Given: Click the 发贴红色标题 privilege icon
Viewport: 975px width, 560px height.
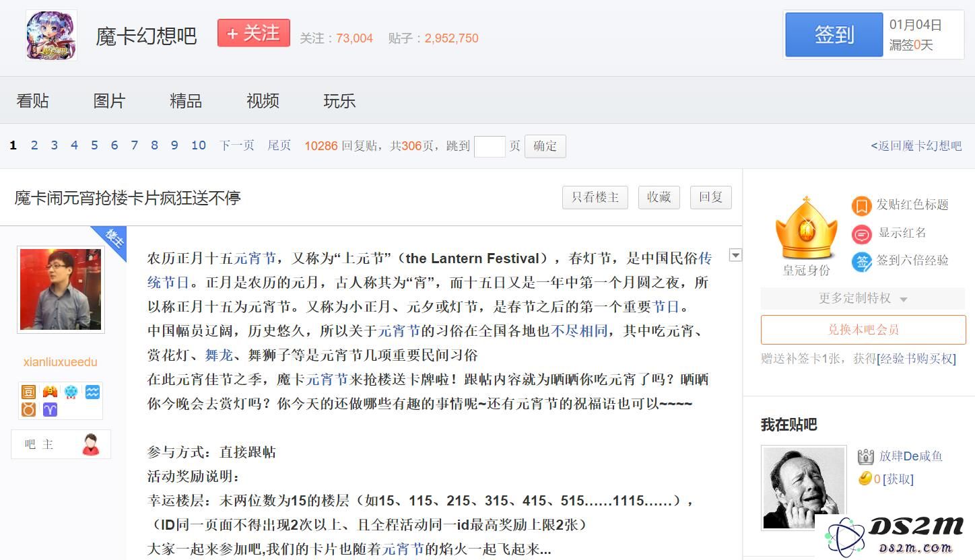Looking at the screenshot, I should tap(861, 205).
